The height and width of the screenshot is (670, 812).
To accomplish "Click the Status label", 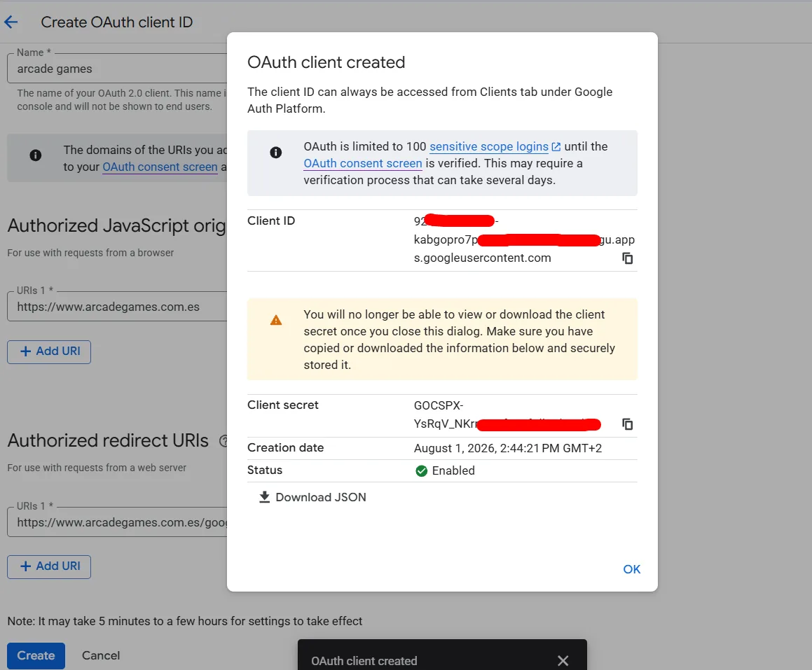I will click(265, 470).
